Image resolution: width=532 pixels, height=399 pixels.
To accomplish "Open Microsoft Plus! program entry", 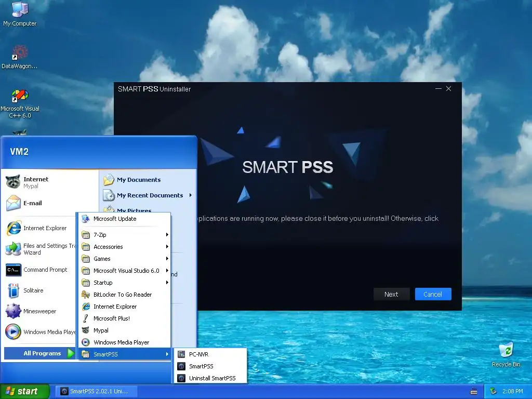I will pos(125,318).
